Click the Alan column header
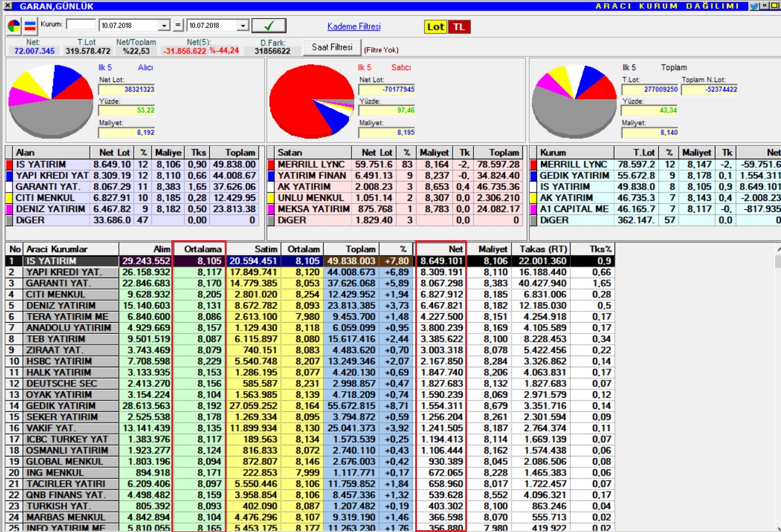The height and width of the screenshot is (532, 781). coord(51,153)
